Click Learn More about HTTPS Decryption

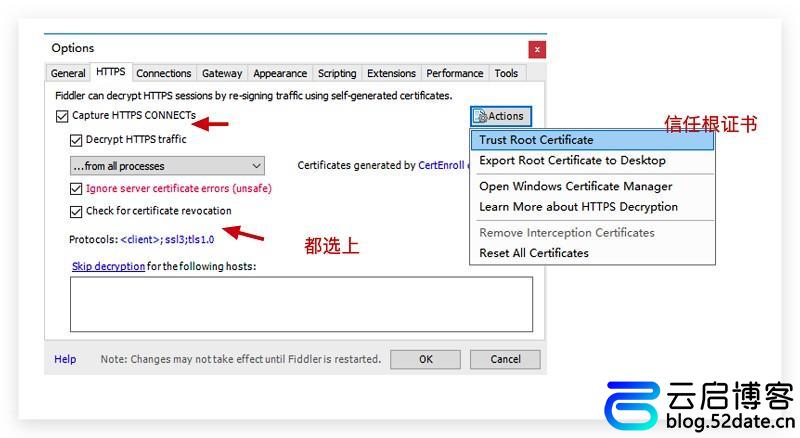click(x=592, y=207)
